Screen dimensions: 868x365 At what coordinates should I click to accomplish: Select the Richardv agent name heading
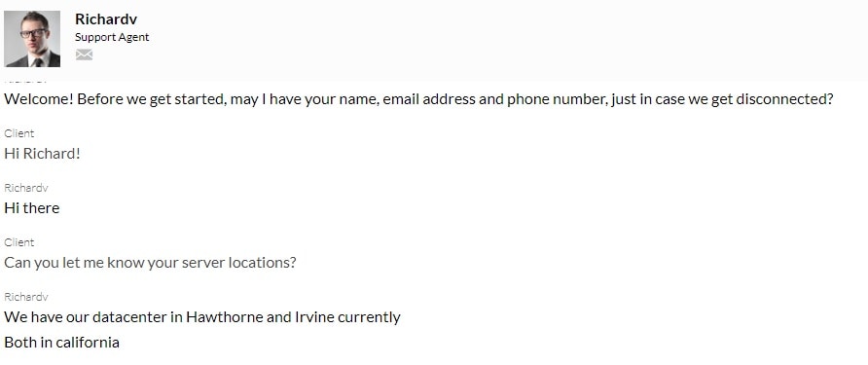click(x=106, y=18)
